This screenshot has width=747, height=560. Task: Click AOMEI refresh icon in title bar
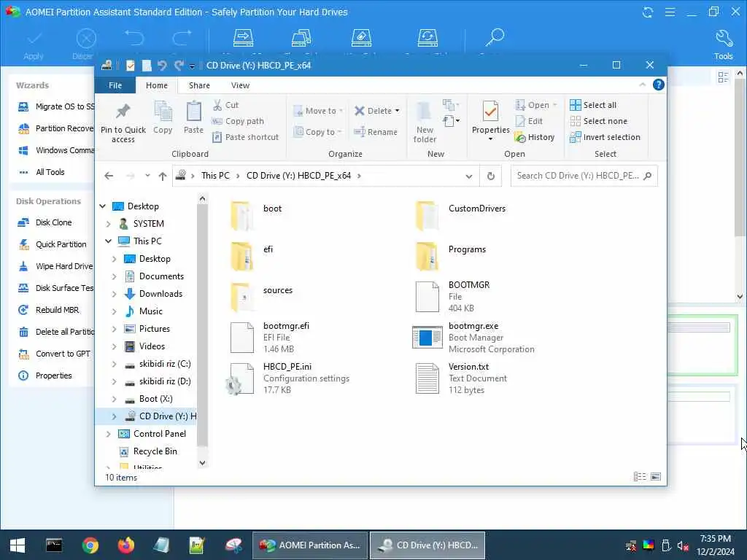pos(648,12)
